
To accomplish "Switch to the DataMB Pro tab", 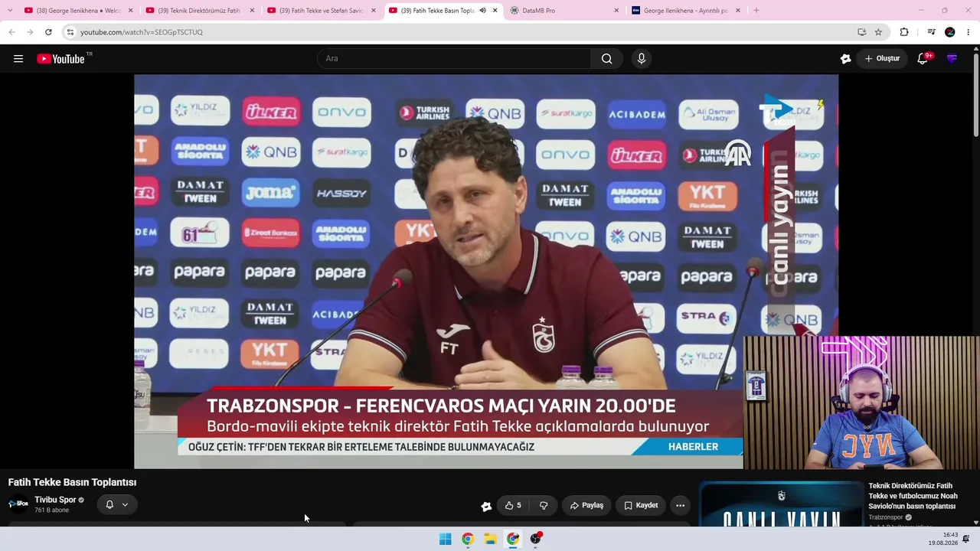I will point(564,11).
